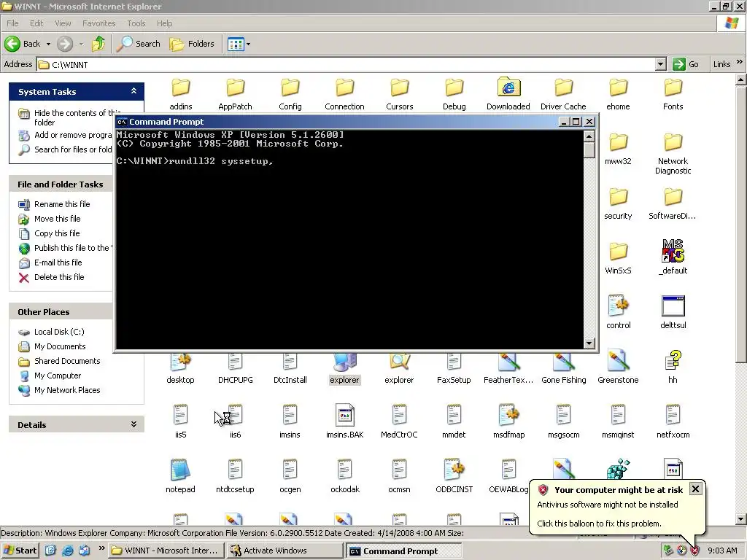Click Copy this file link
This screenshot has height=560, width=747.
(x=57, y=233)
